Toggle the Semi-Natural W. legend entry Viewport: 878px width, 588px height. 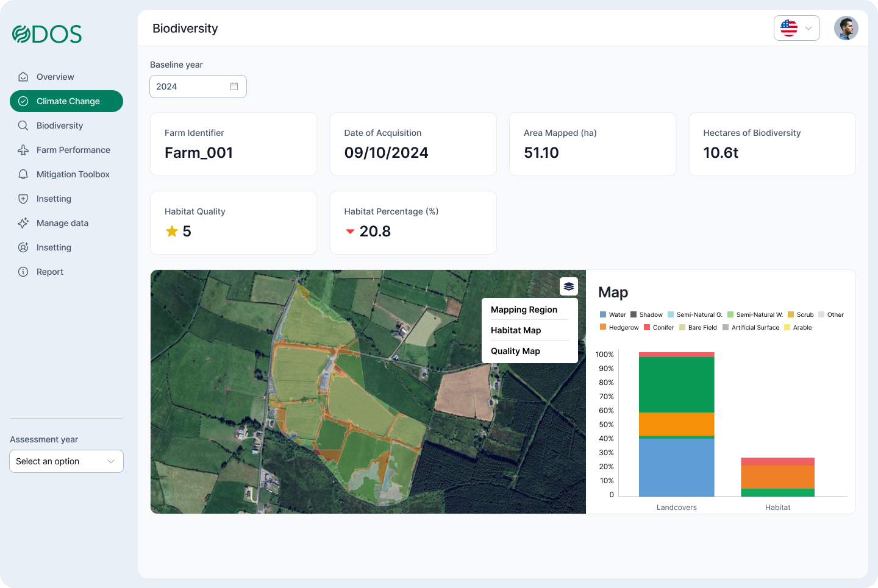[x=755, y=315]
